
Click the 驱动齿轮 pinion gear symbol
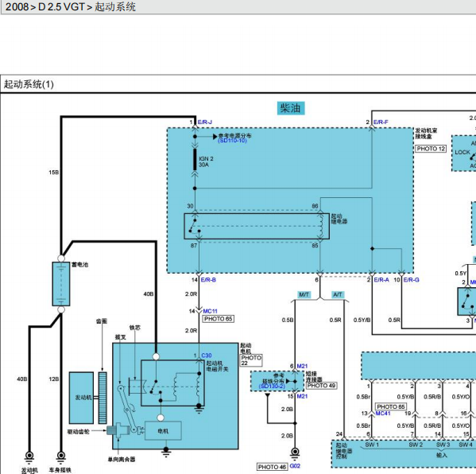click(112, 430)
